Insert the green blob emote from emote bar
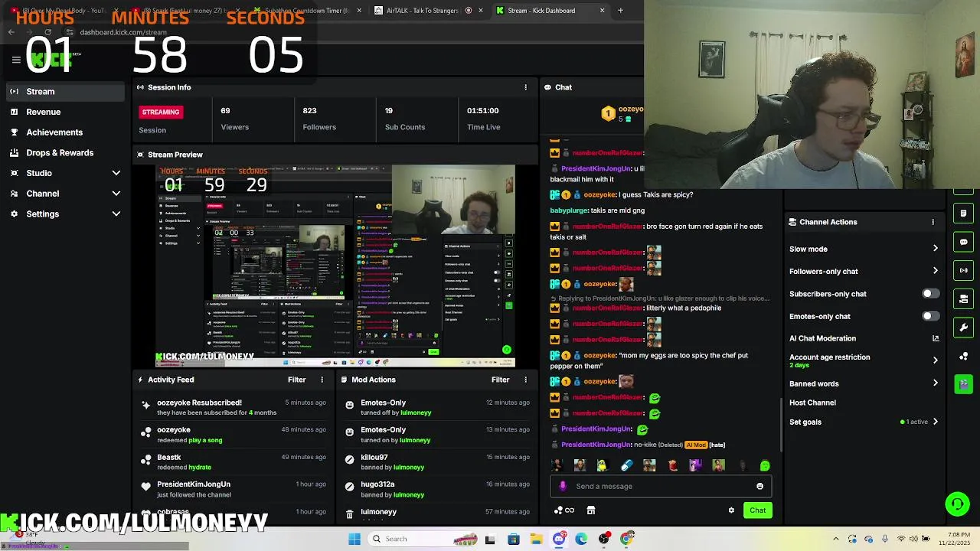The image size is (980, 551). point(764,465)
